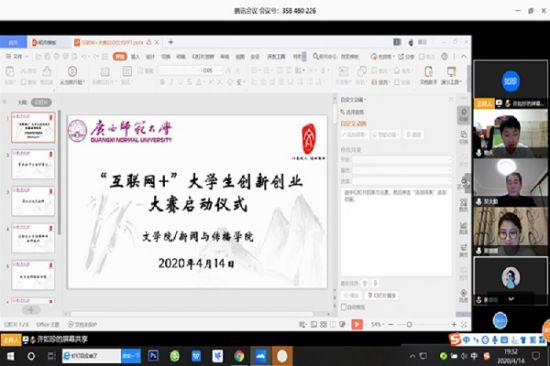Open the Windows Start menu
The width and height of the screenshot is (550, 366).
coord(11,356)
